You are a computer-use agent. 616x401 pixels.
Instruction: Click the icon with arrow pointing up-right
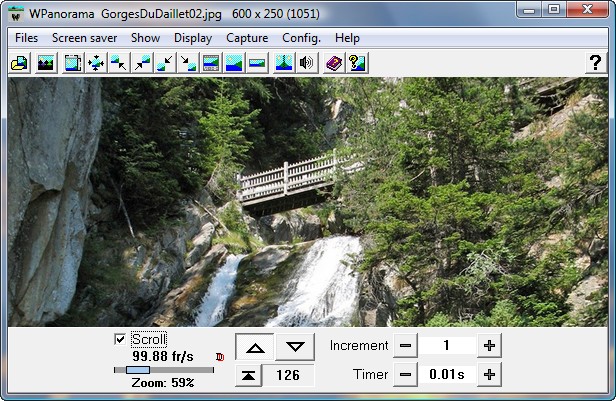point(142,63)
